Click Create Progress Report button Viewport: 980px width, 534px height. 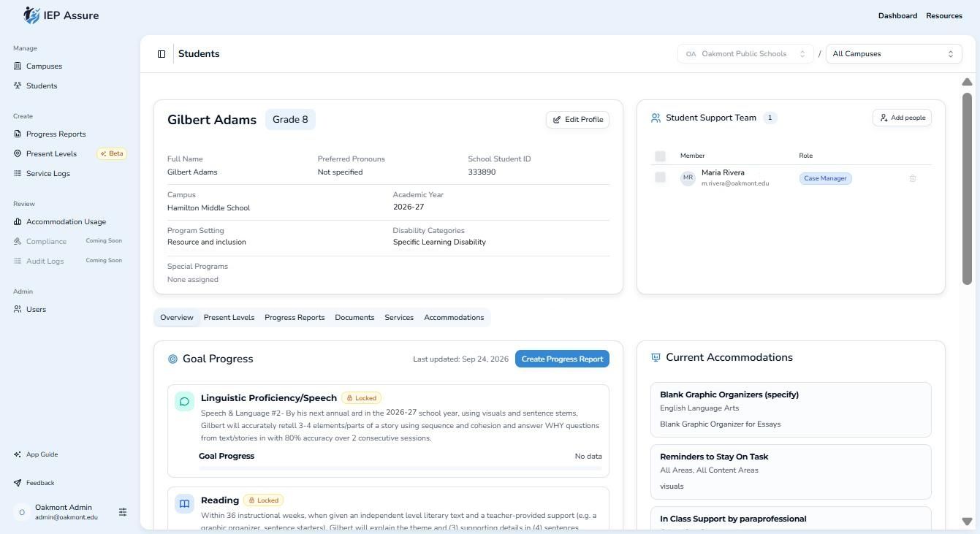click(x=562, y=359)
